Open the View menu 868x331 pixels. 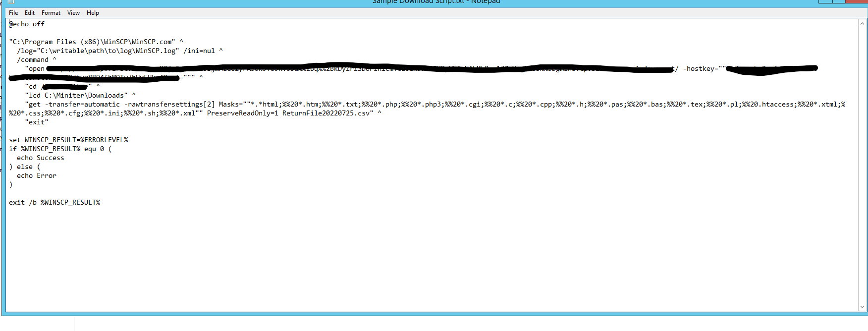(x=73, y=13)
